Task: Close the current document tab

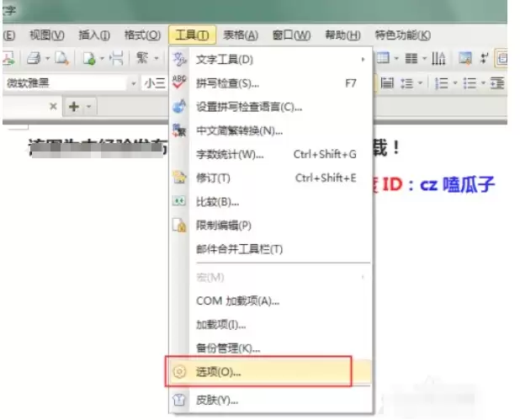Action: pos(53,106)
